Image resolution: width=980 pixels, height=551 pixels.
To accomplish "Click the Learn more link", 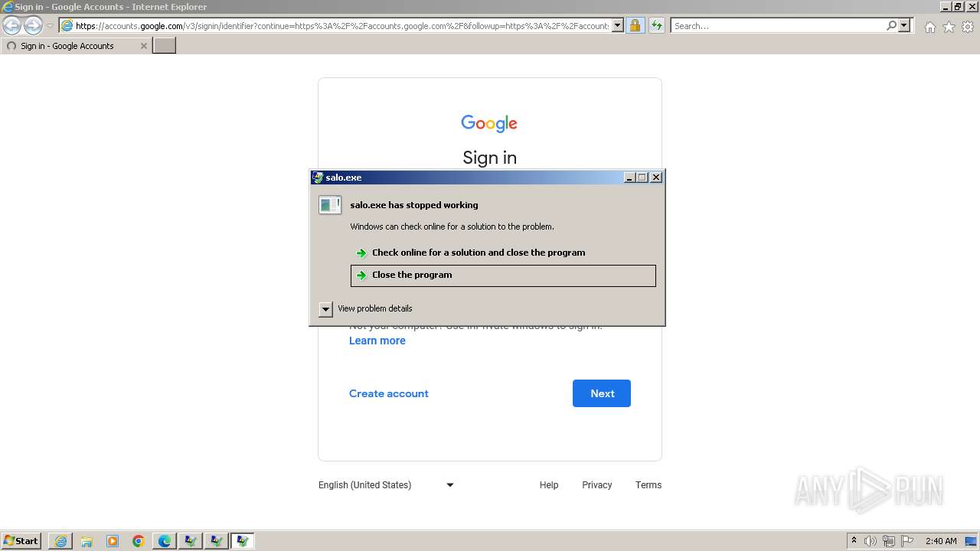I will pos(377,341).
